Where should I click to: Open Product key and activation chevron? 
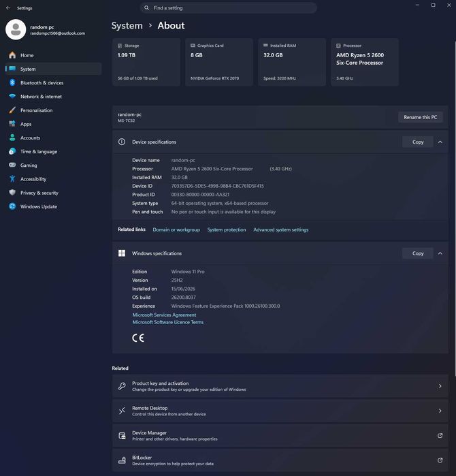(x=440, y=386)
